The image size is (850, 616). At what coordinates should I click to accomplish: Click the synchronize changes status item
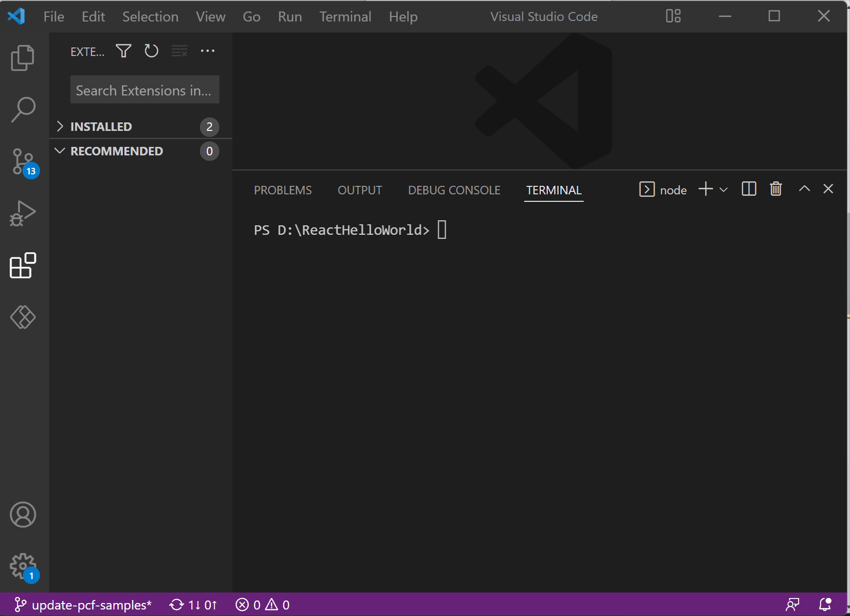(192, 605)
